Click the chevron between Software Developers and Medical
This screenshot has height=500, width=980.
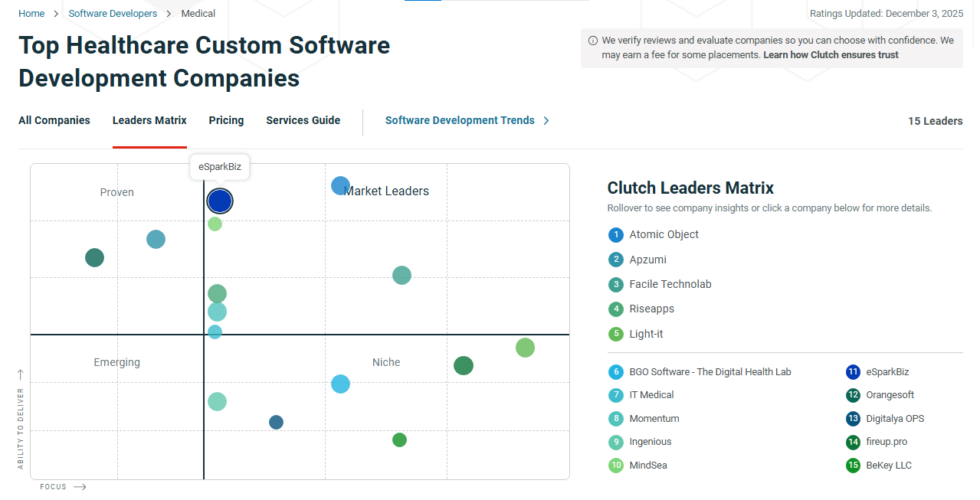point(169,13)
